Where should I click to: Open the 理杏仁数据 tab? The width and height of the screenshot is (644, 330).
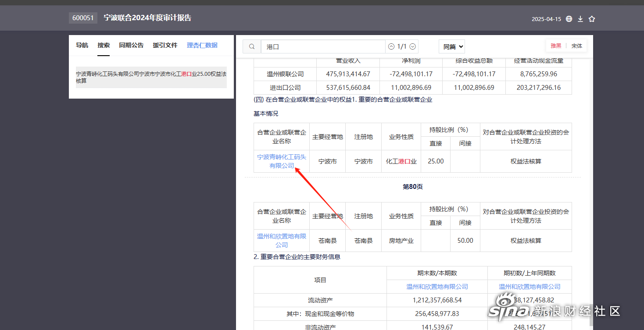[x=202, y=45]
